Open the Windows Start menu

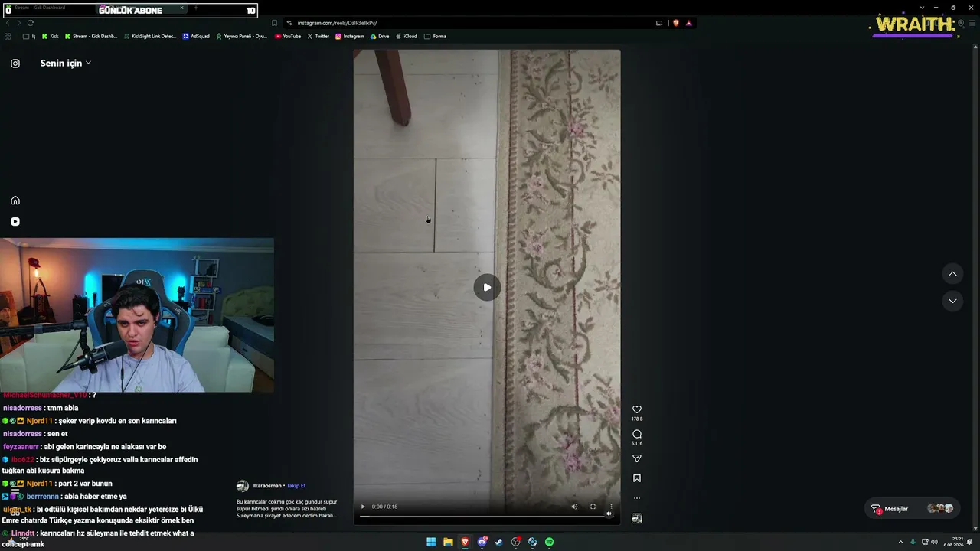click(431, 542)
